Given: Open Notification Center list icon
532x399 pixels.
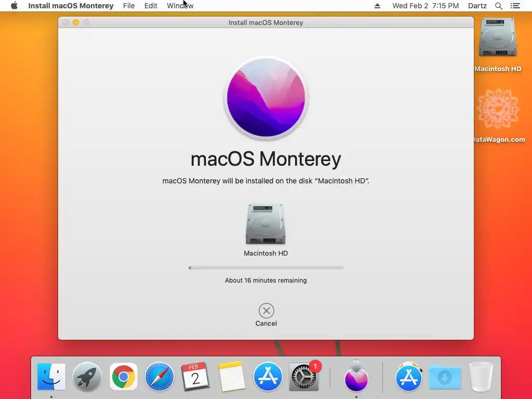Looking at the screenshot, I should point(515,6).
